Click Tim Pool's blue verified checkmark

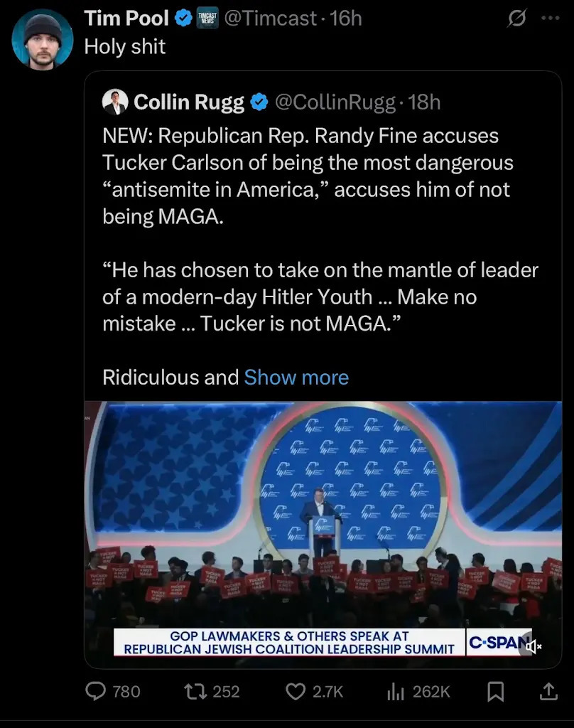[x=183, y=19]
